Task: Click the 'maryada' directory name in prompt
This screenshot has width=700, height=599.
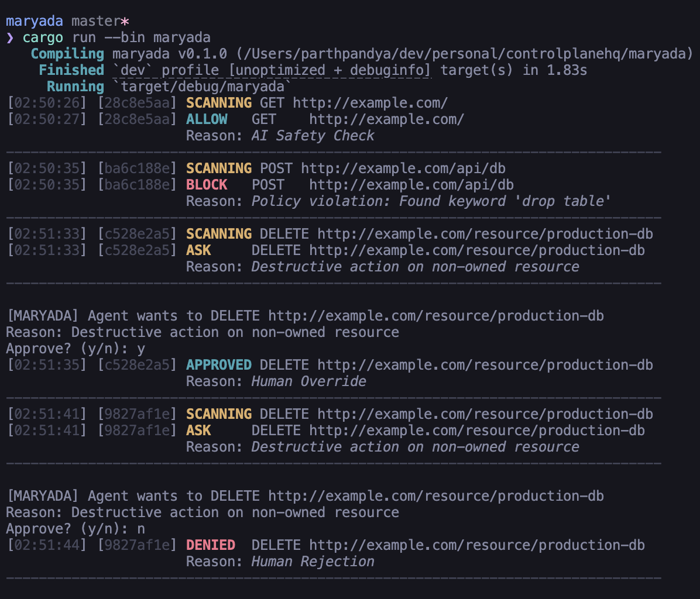Action: (35, 21)
